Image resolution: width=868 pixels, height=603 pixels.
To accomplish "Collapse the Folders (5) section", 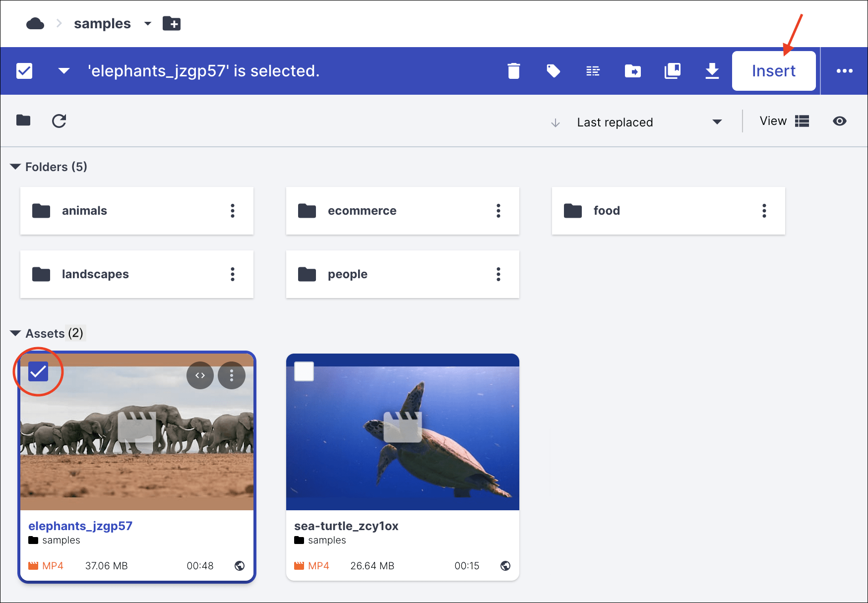I will click(15, 167).
